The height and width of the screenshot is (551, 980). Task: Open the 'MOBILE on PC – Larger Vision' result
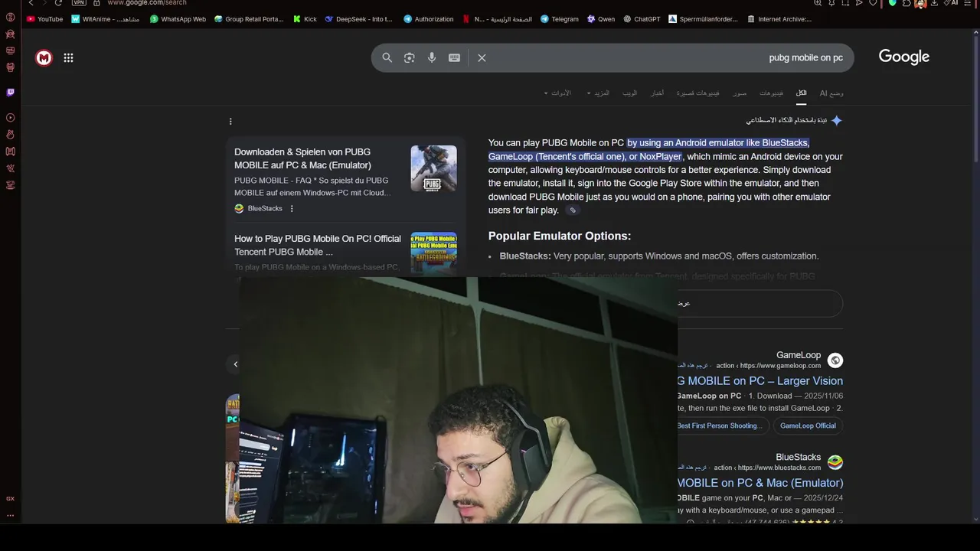pyautogui.click(x=760, y=381)
